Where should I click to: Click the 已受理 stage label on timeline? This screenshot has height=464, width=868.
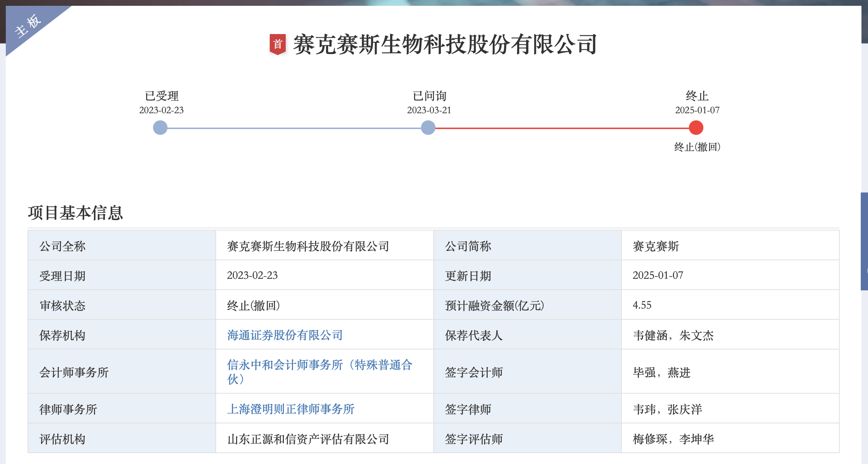pos(161,96)
